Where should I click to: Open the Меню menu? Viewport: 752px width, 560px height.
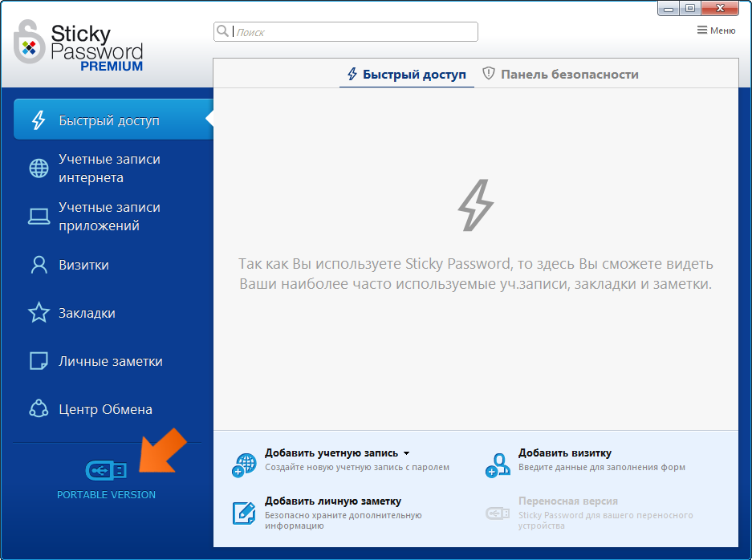(x=716, y=30)
